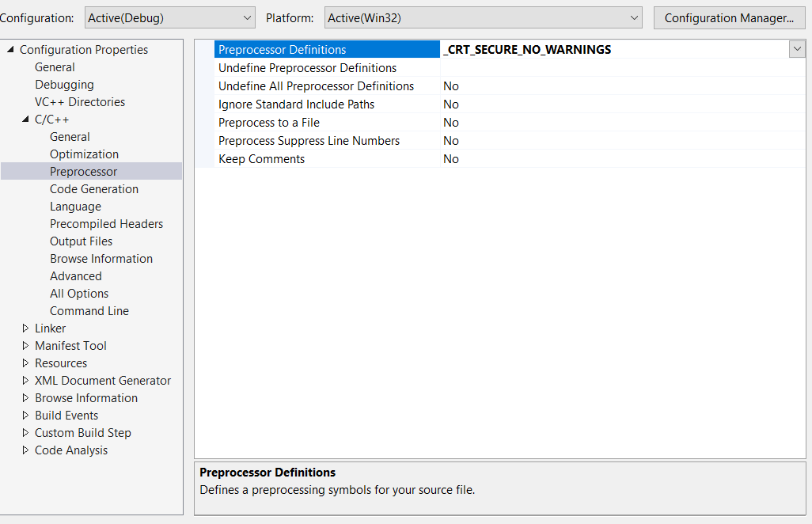Viewport: 812px width, 524px height.
Task: Open the Preprocessor Definitions value dropdown
Action: pyautogui.click(x=797, y=48)
